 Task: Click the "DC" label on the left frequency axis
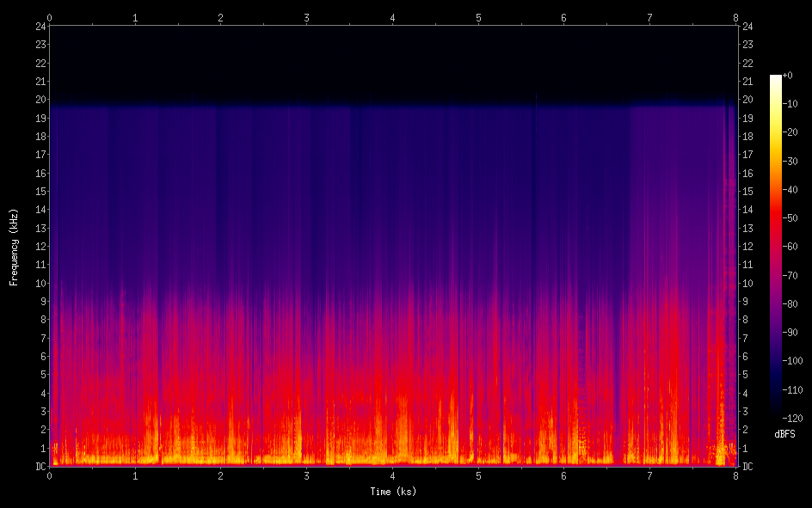point(40,466)
